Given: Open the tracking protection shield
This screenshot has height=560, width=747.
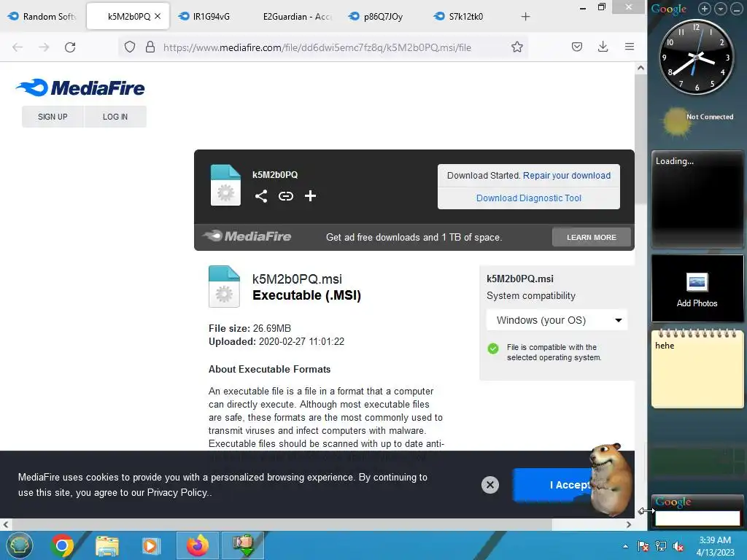Looking at the screenshot, I should [x=130, y=47].
